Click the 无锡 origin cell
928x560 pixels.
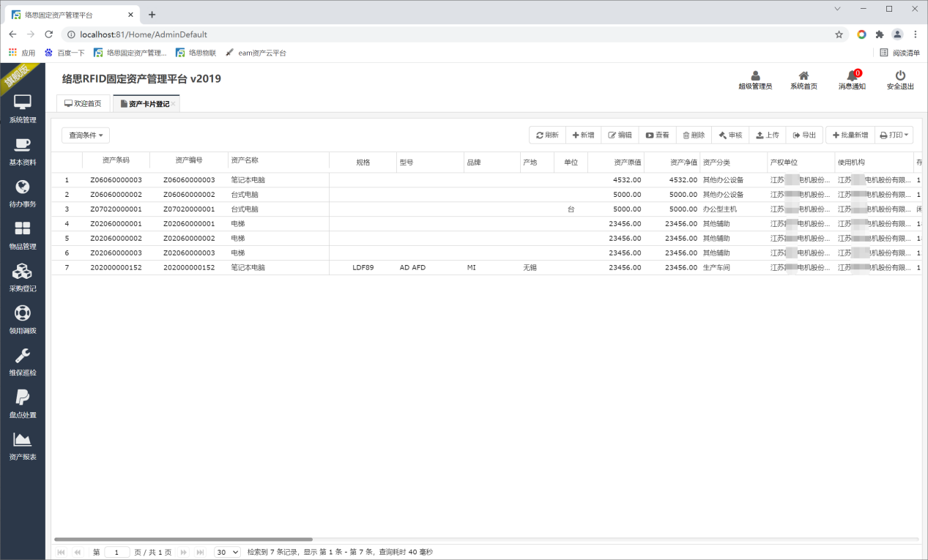(x=537, y=268)
